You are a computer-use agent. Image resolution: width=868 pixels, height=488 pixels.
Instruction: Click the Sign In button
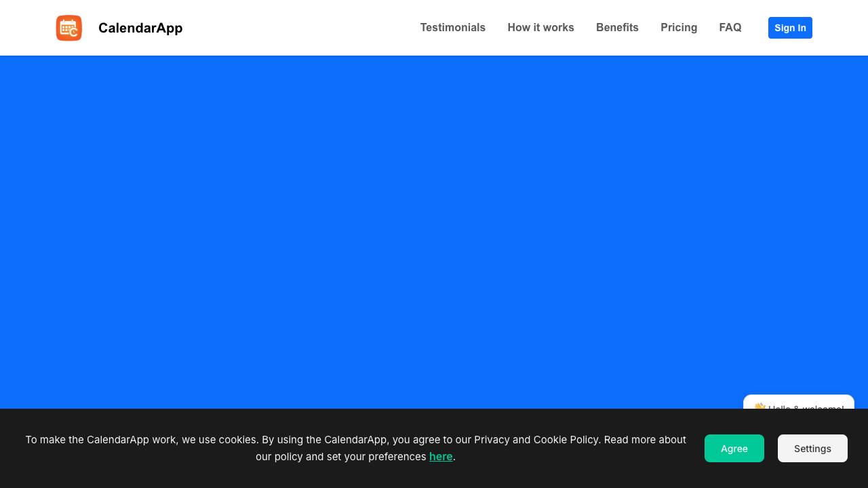point(790,28)
